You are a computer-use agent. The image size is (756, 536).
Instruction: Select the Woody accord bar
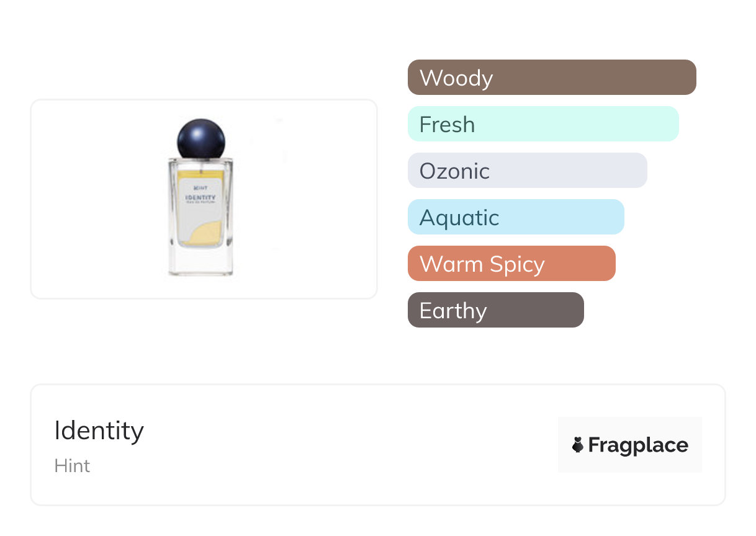point(551,78)
